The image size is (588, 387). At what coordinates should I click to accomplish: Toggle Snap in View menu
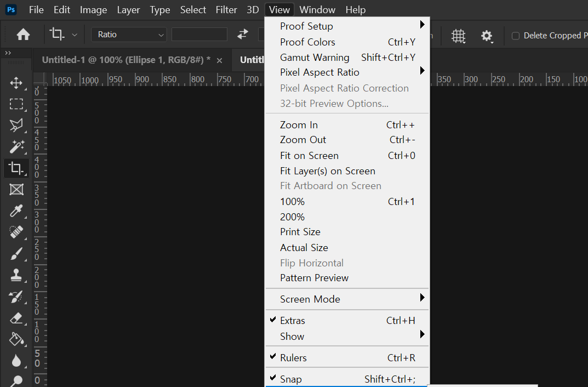point(347,379)
